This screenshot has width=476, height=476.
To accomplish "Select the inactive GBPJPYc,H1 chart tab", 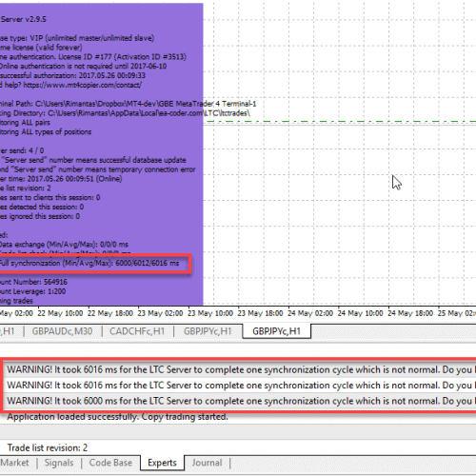I will [x=208, y=331].
